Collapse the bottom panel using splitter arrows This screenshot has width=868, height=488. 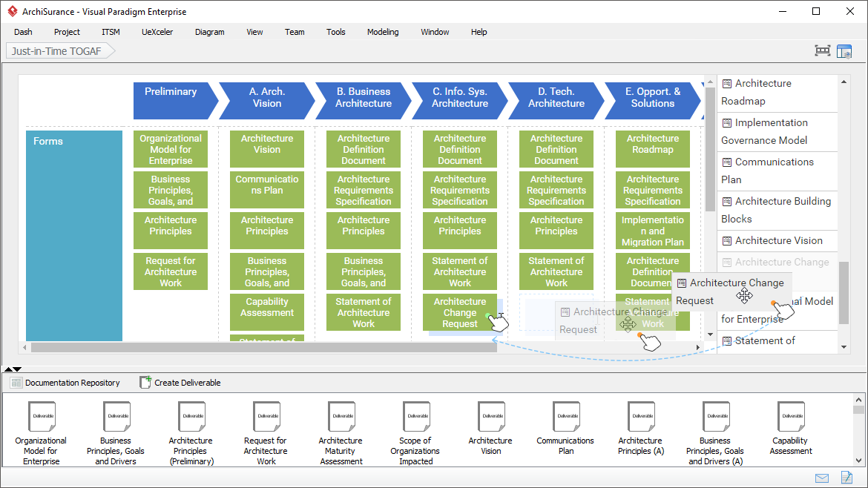[17, 369]
